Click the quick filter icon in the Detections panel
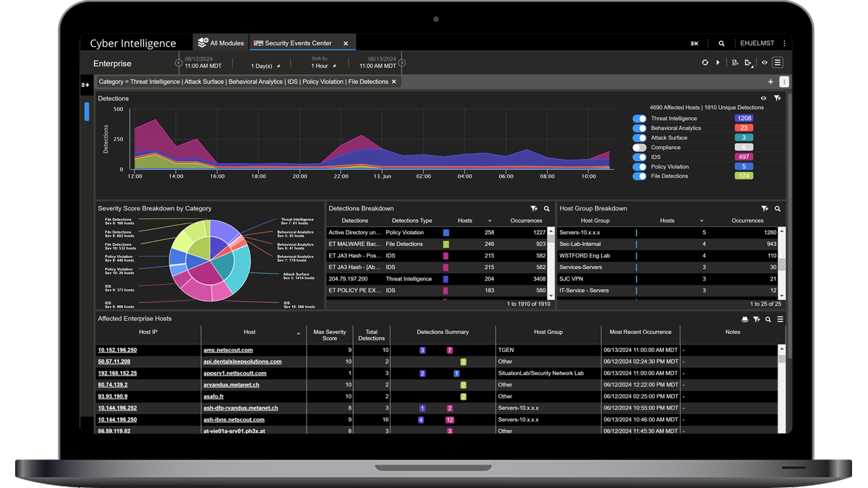This screenshot has height=488, width=868. pos(778,98)
